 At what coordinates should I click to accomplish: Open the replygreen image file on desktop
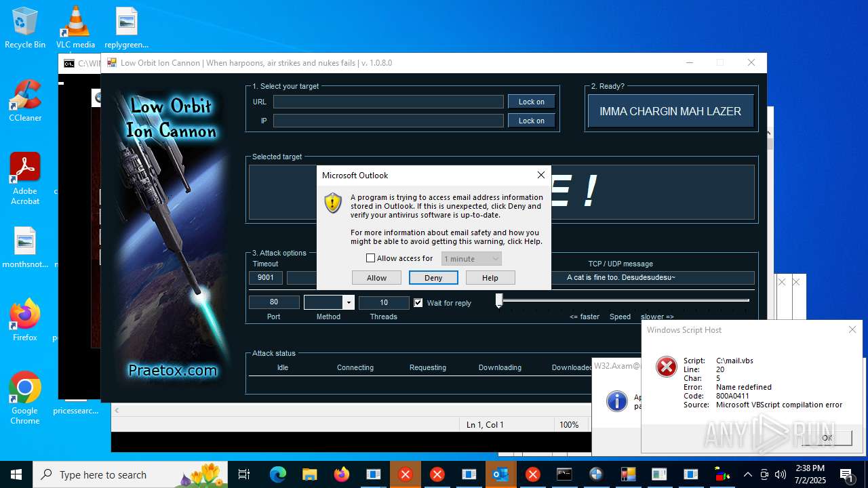click(126, 28)
